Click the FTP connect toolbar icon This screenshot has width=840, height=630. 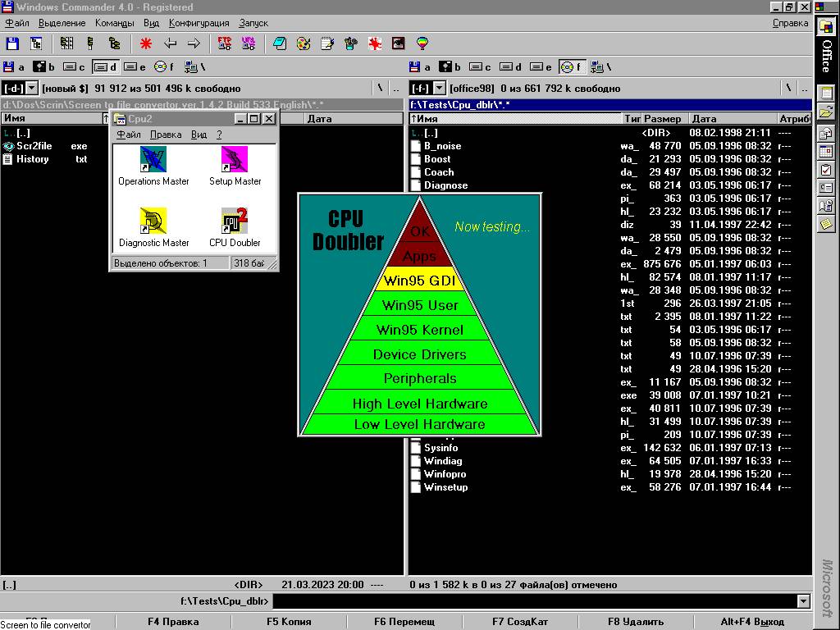[223, 43]
